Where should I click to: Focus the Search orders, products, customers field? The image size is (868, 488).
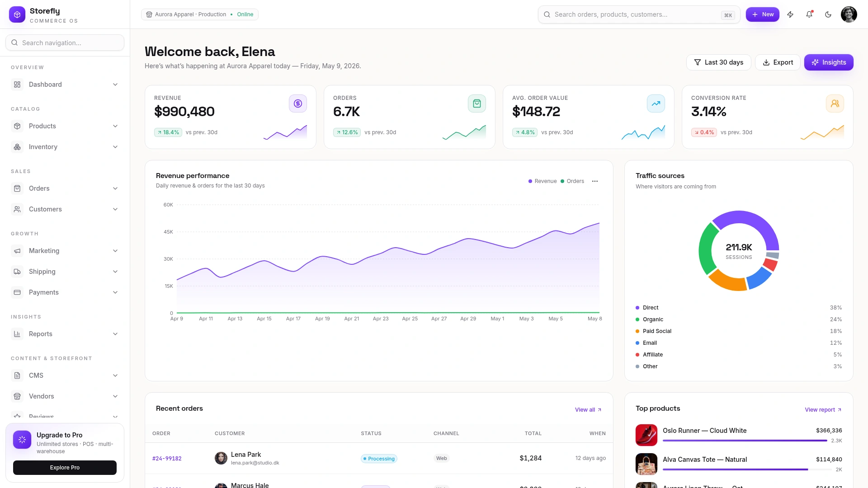[639, 14]
